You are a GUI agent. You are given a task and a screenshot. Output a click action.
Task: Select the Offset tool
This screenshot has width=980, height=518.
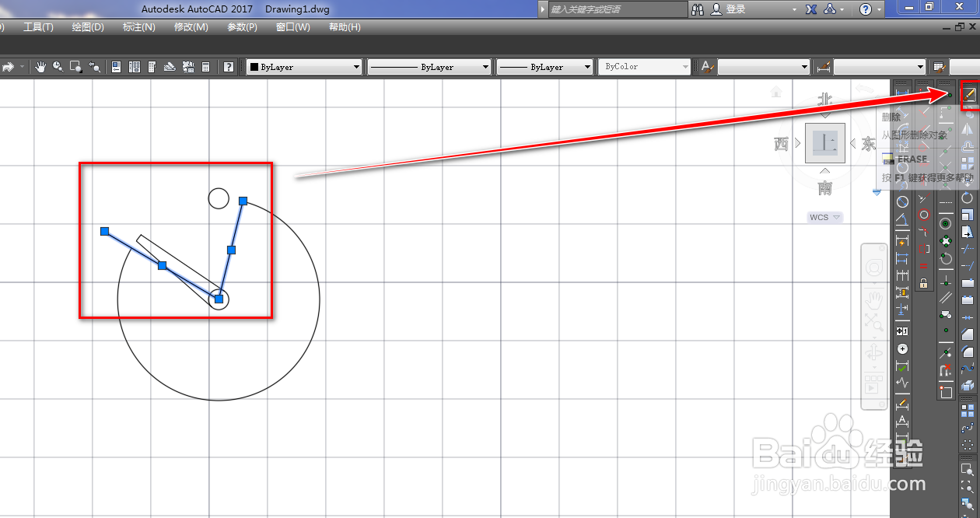(968, 146)
